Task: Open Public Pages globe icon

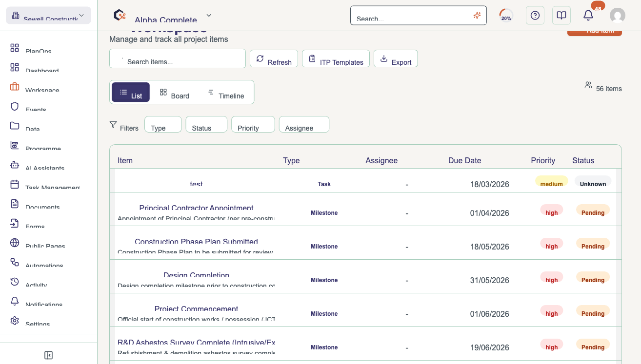Action: (15, 243)
